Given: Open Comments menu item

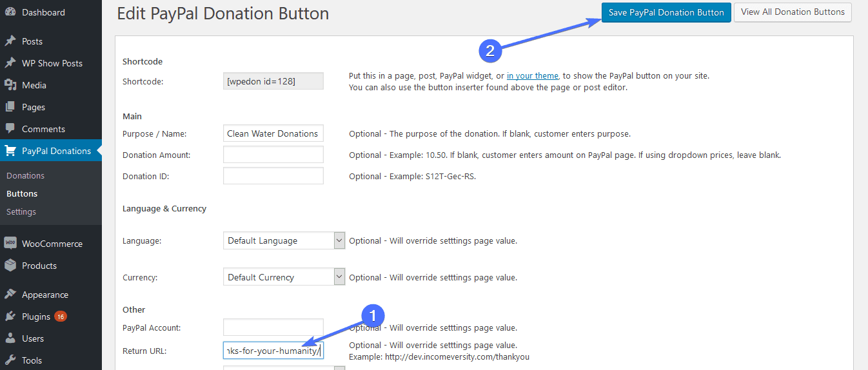Looking at the screenshot, I should (51, 129).
